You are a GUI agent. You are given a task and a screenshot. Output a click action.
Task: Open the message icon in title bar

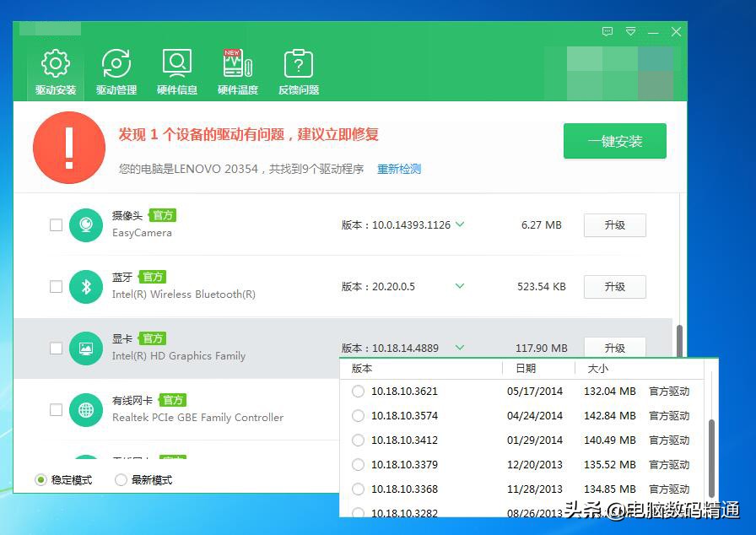coord(607,31)
